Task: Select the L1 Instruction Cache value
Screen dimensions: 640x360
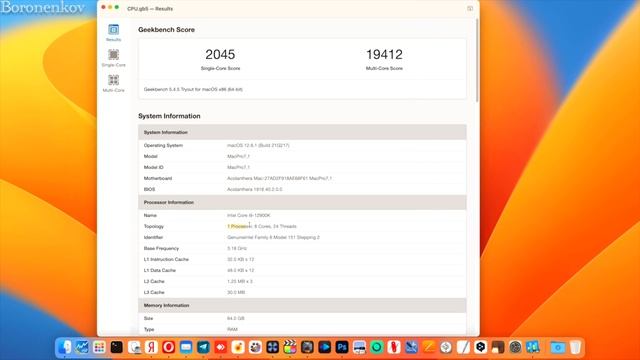Action: click(x=240, y=259)
